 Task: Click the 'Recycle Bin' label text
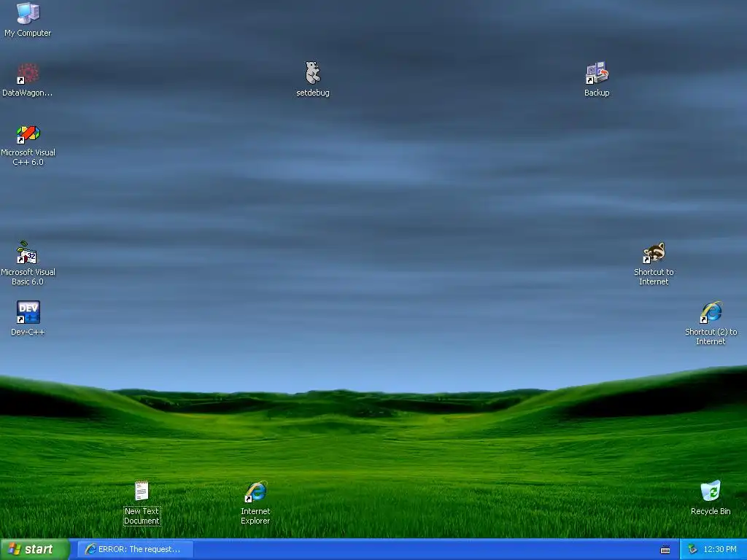click(x=711, y=511)
